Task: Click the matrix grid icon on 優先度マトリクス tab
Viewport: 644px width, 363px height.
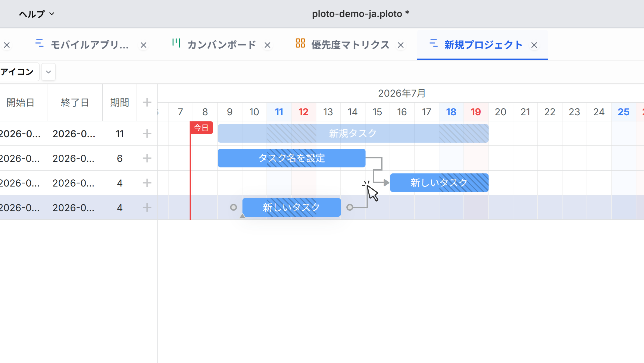Action: (x=300, y=43)
